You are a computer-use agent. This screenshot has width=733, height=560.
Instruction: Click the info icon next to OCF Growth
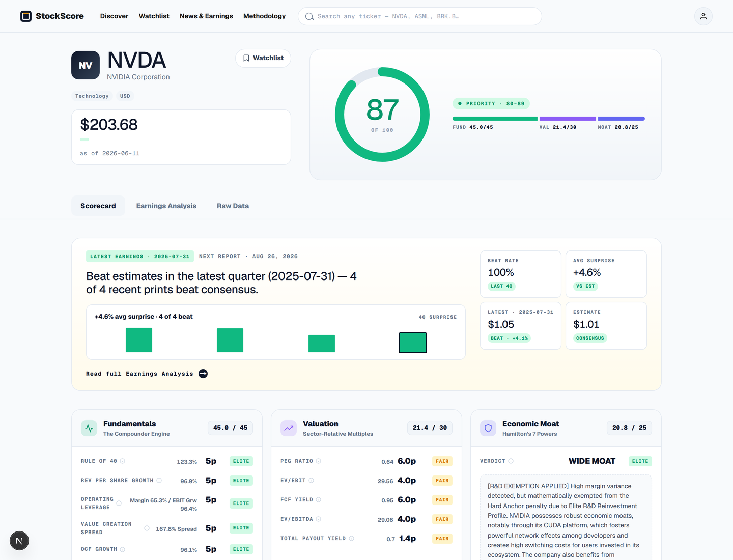(x=122, y=549)
